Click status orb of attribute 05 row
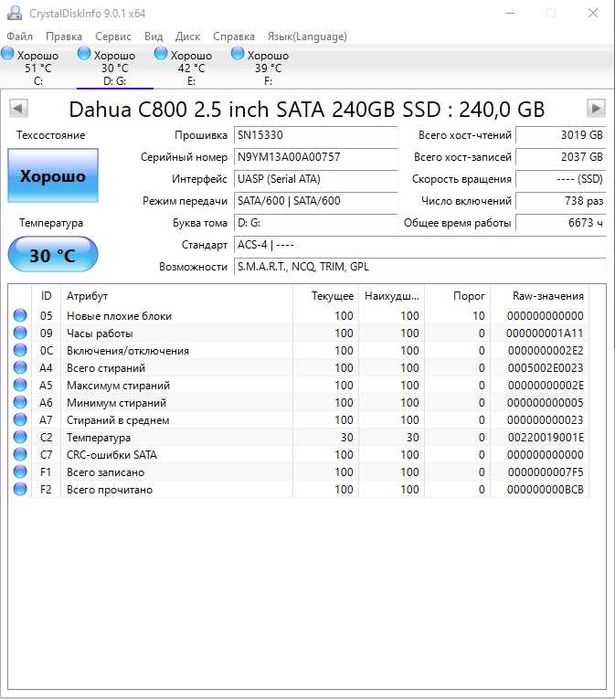This screenshot has width=615, height=699. pos(20,316)
